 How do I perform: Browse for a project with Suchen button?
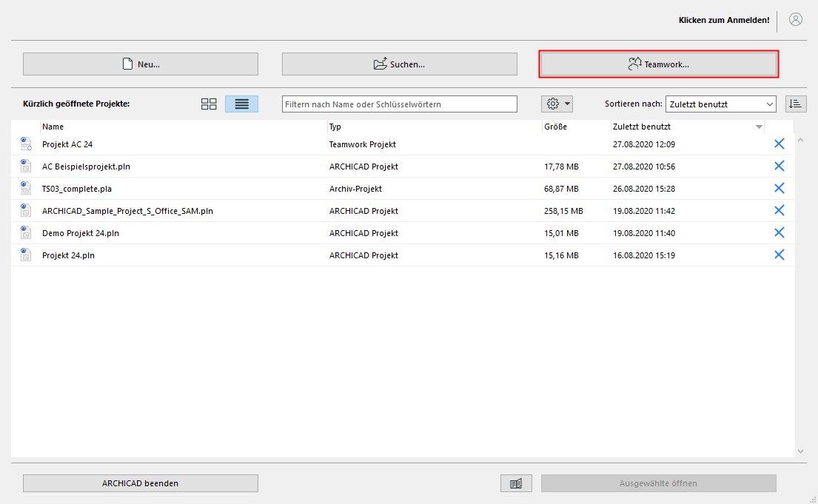point(400,64)
